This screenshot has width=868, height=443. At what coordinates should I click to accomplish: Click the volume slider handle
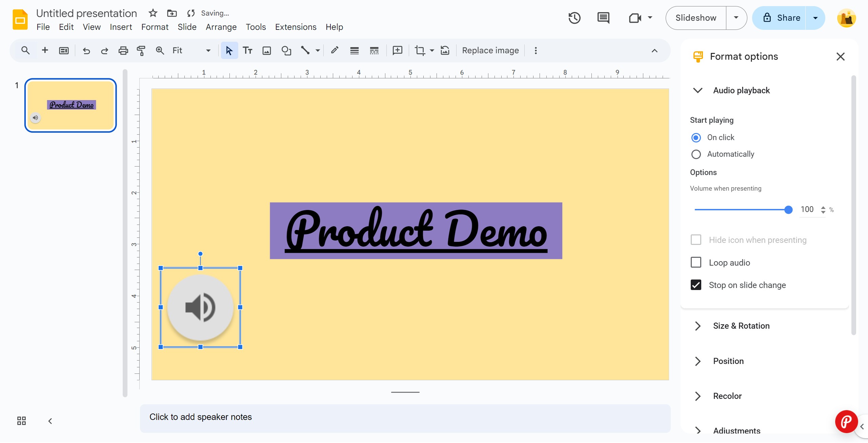tap(788, 210)
